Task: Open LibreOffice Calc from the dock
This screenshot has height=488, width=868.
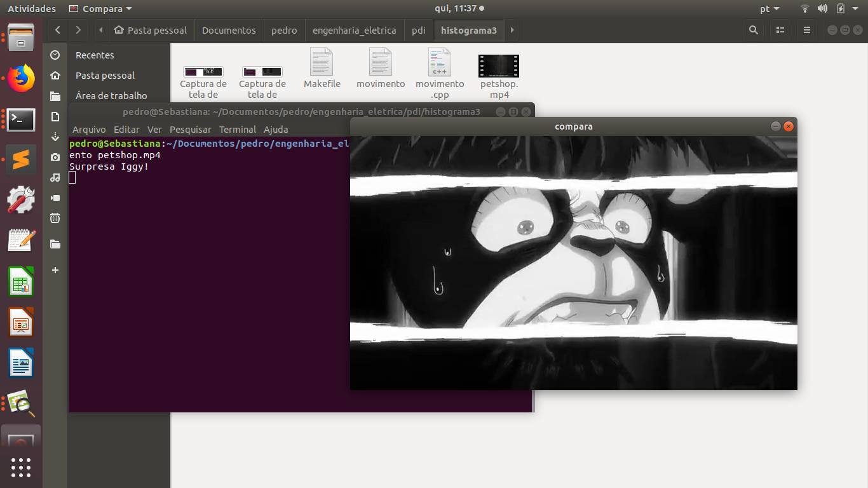Action: click(21, 281)
